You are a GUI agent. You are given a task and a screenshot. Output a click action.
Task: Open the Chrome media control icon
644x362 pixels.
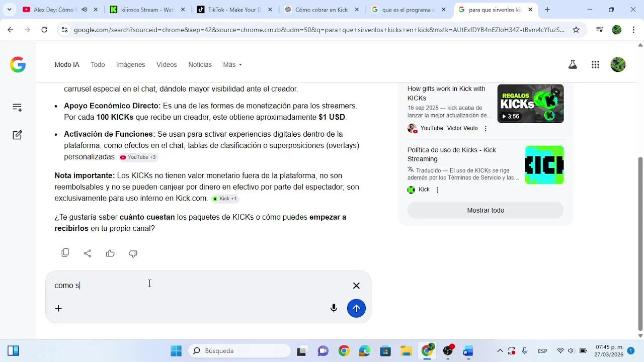click(599, 30)
